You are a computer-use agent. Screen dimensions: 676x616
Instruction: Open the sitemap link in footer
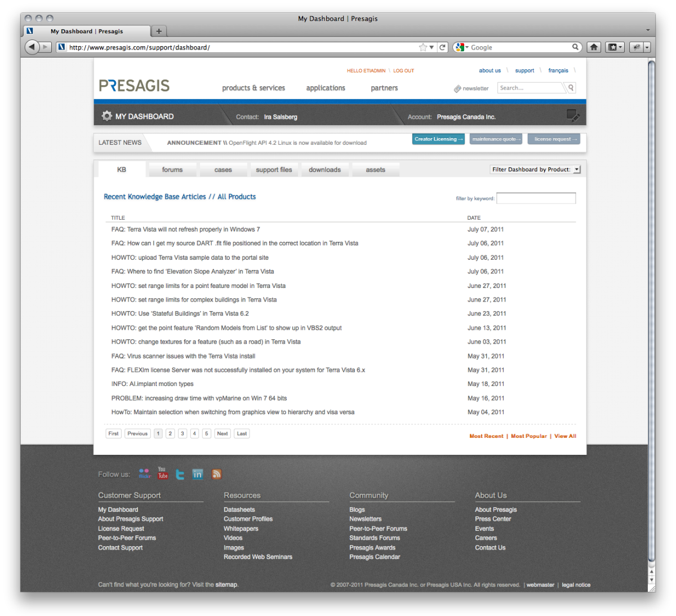226,584
